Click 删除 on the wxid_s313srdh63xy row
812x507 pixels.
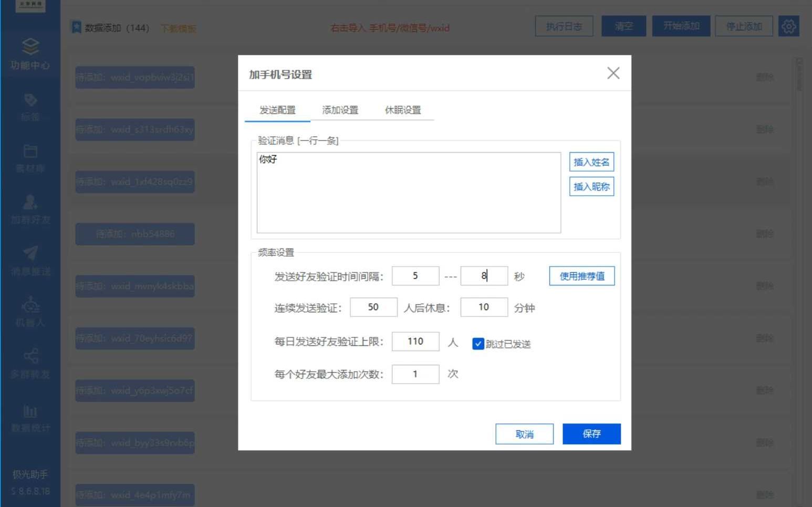(765, 129)
